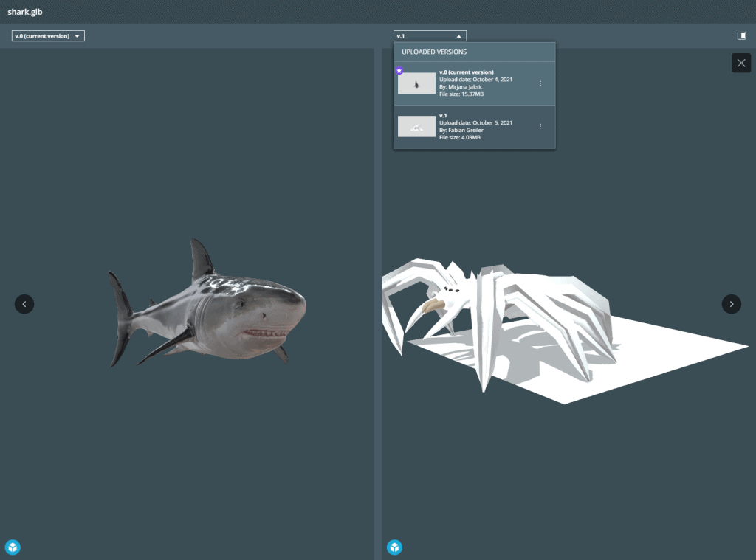Click 'By: Fabian Greiler' text
Viewport: 756px width, 560px height.
coord(461,130)
